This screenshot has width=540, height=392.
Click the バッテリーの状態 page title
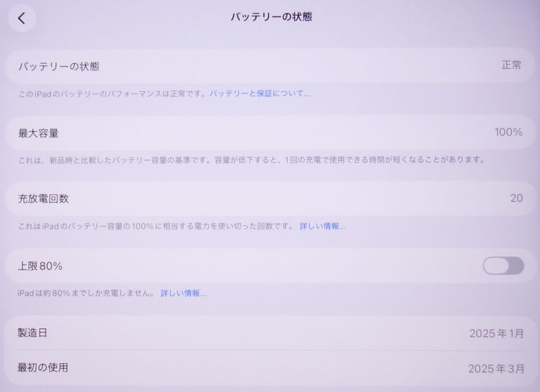click(271, 17)
